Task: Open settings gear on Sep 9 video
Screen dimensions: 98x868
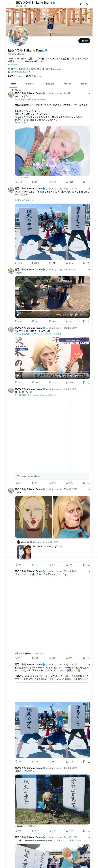Action: [x=76, y=315]
